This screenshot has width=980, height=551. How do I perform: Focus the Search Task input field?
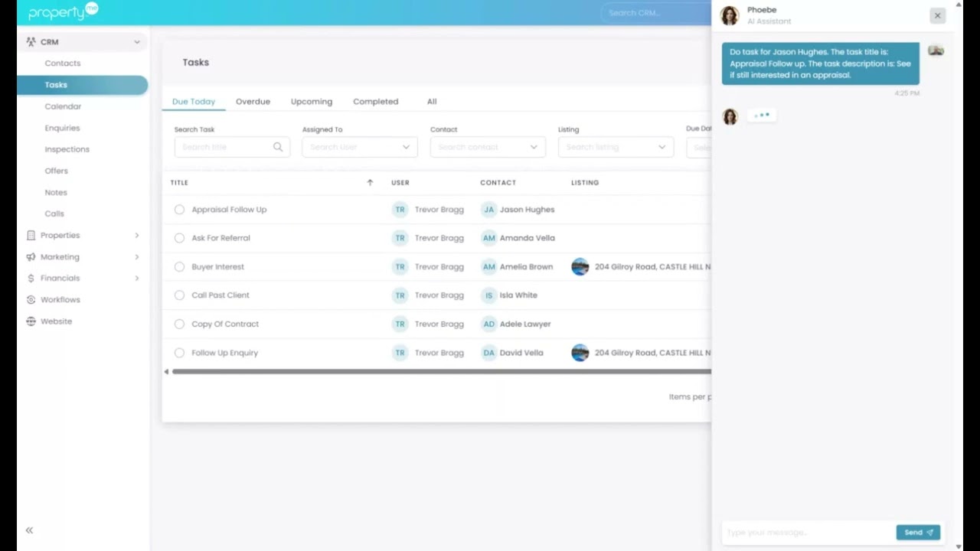click(232, 147)
